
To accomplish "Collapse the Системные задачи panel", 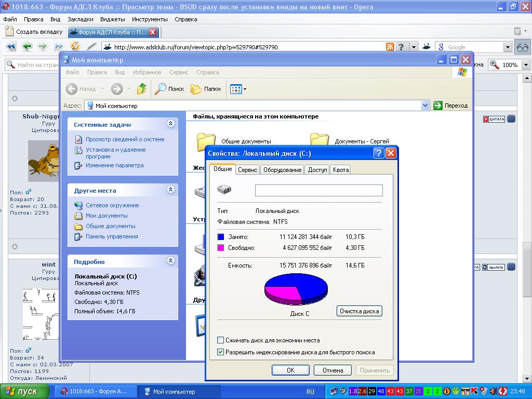I will (x=170, y=124).
